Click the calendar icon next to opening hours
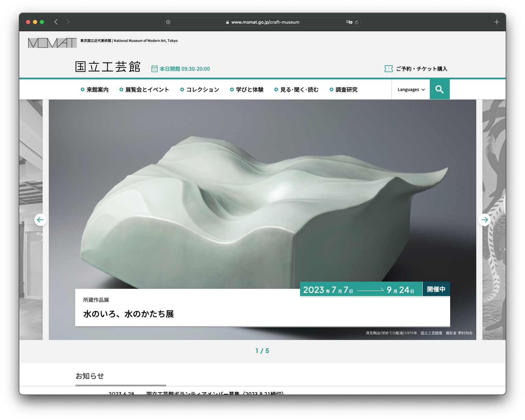Image resolution: width=525 pixels, height=420 pixels. 155,69
